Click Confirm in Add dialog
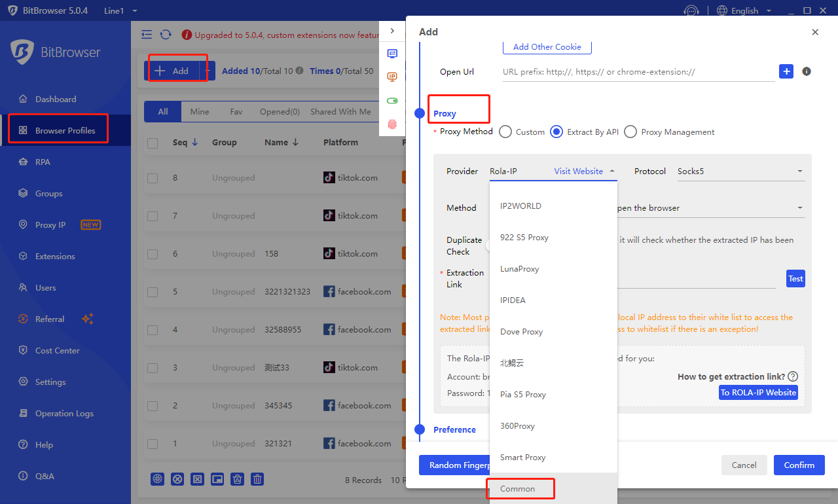 [799, 465]
